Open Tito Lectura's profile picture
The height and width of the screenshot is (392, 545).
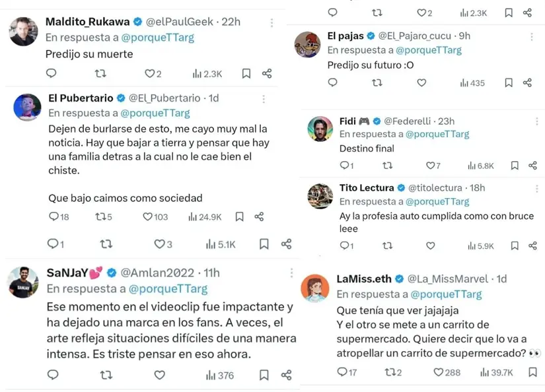coord(320,196)
